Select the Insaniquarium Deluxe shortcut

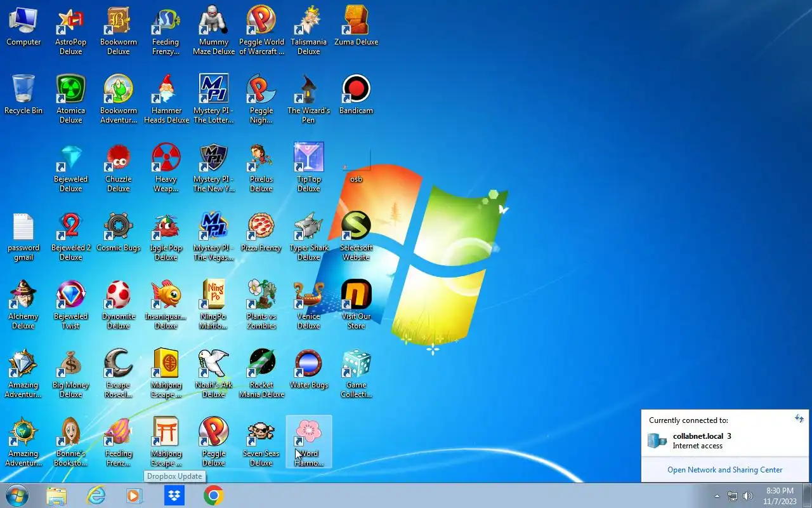[166, 305]
